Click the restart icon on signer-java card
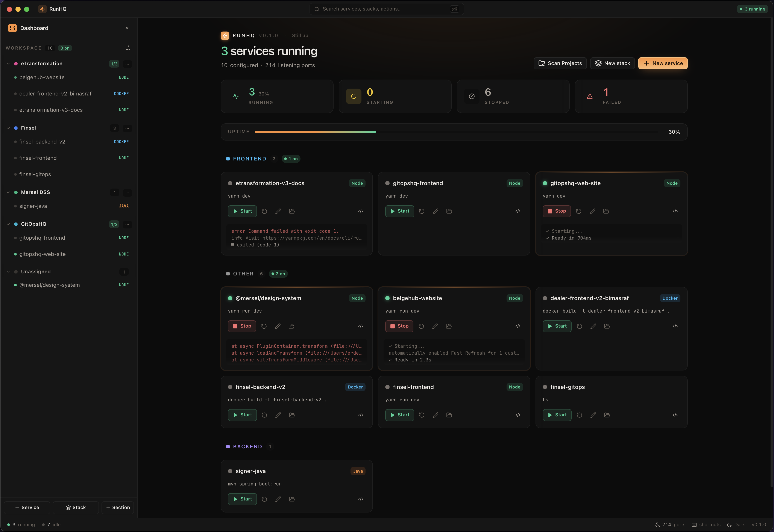 (264, 499)
